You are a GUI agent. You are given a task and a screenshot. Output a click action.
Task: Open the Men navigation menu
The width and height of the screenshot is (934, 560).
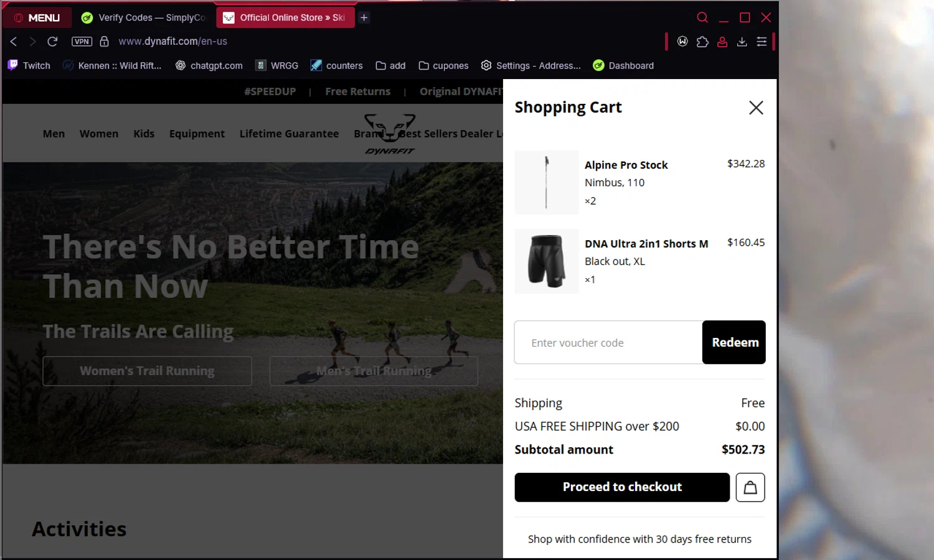pos(54,134)
